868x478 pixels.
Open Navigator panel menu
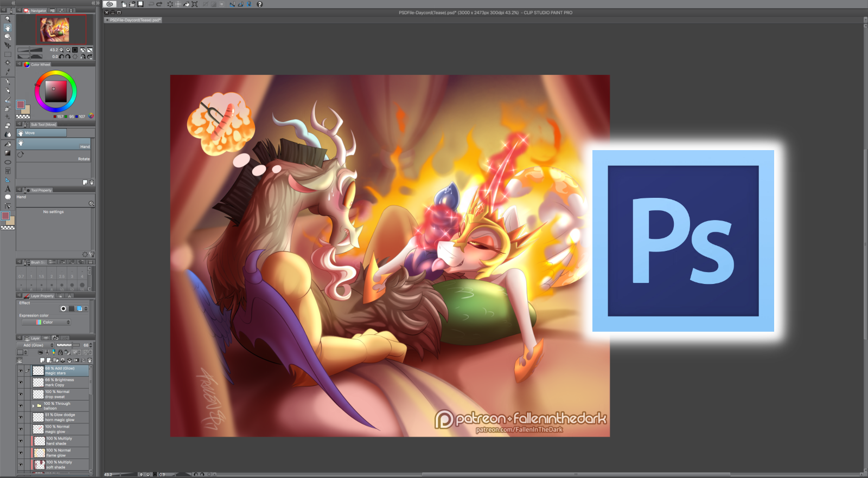pyautogui.click(x=19, y=10)
